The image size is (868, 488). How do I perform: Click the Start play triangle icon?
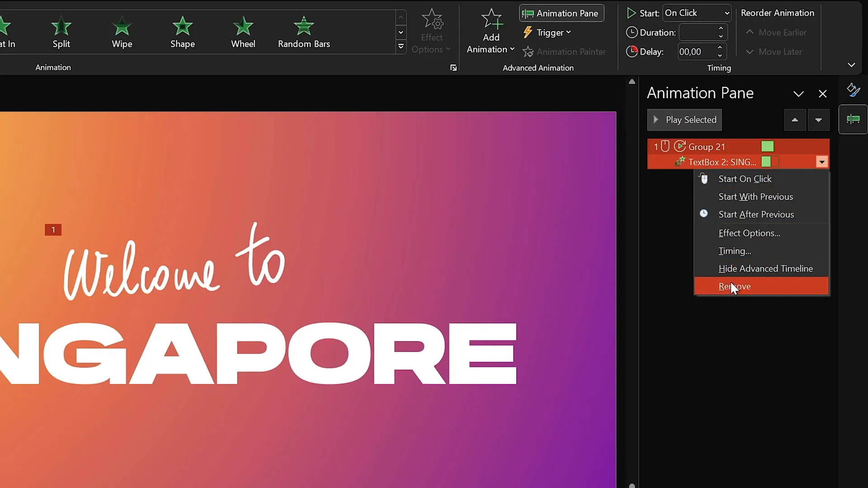[631, 13]
